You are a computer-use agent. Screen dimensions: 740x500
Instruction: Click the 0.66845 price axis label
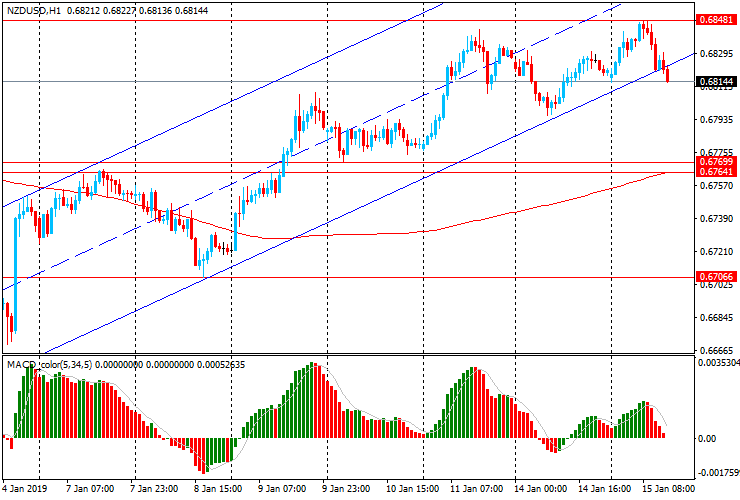click(715, 318)
